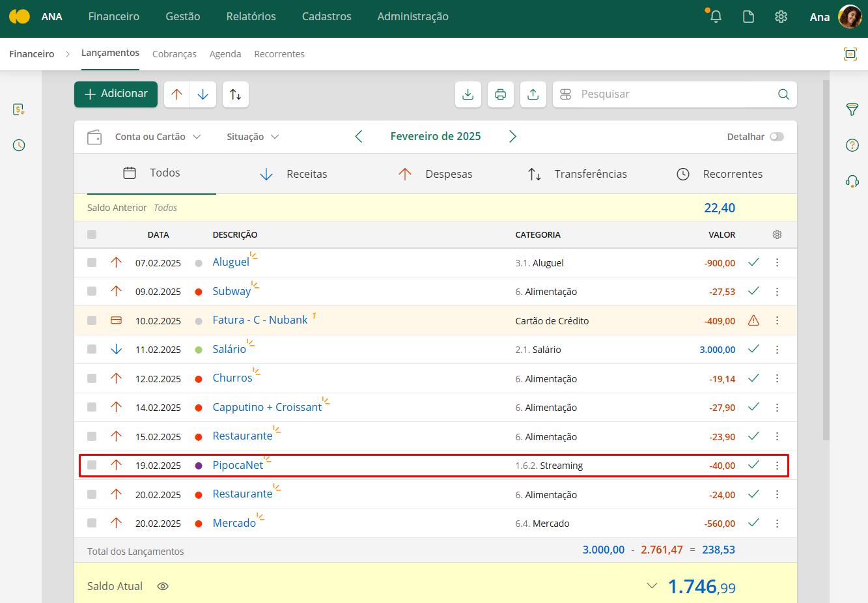868x603 pixels.
Task: Open the three-dot menu for Mercado row
Action: click(x=777, y=524)
